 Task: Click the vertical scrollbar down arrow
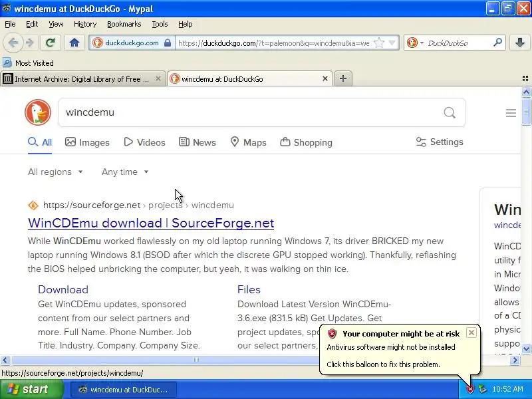[526, 348]
